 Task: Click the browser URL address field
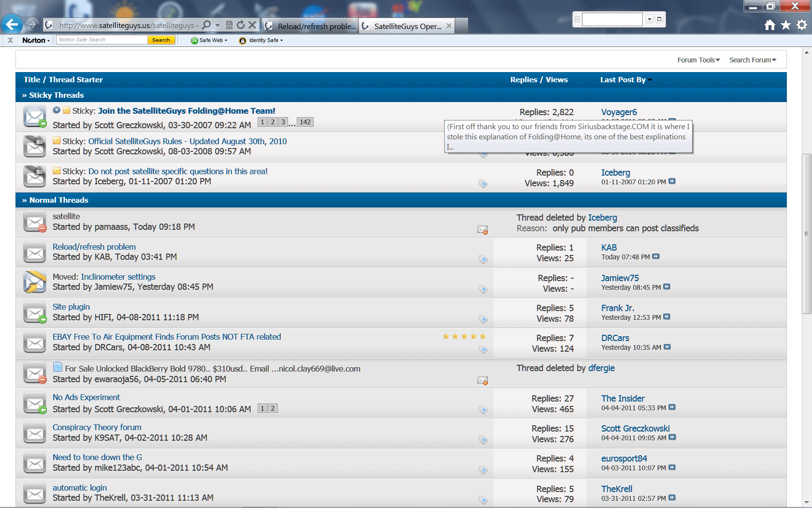[128, 26]
